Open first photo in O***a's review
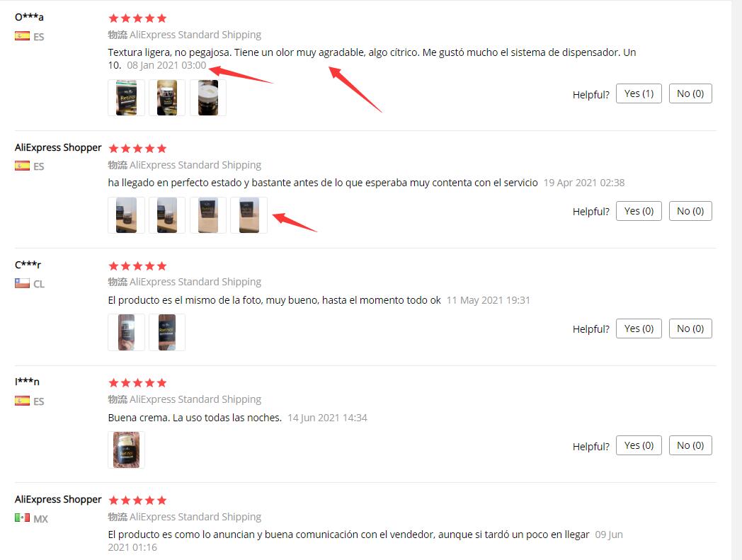 (x=126, y=98)
